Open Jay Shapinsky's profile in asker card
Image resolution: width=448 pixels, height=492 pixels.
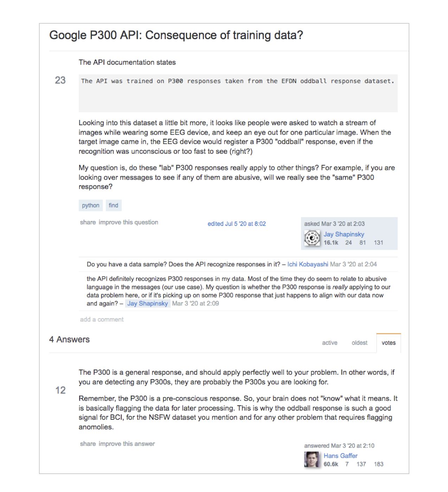[x=344, y=234]
